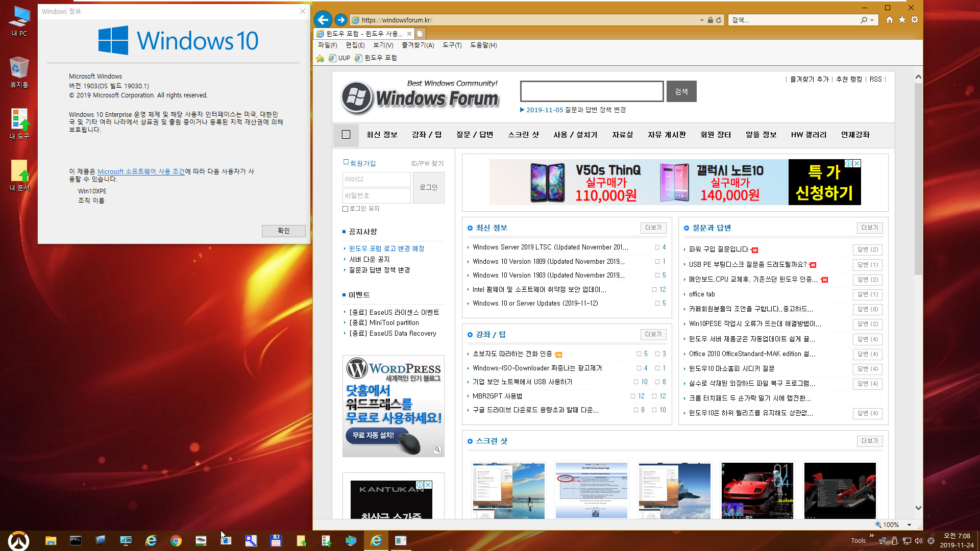Screen dimensions: 980x551
Task: Click 확인 button in Windows 정보 dialog
Action: pyautogui.click(x=284, y=231)
